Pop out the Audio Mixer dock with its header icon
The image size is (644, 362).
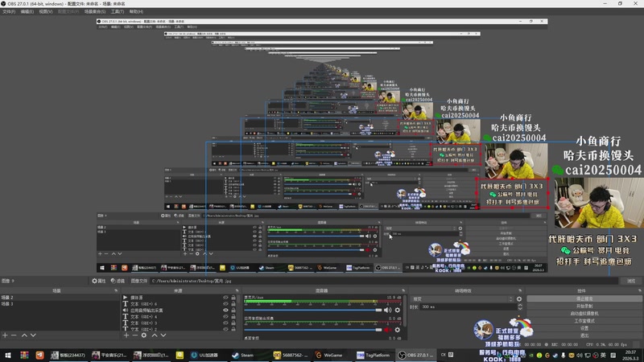[403, 290]
